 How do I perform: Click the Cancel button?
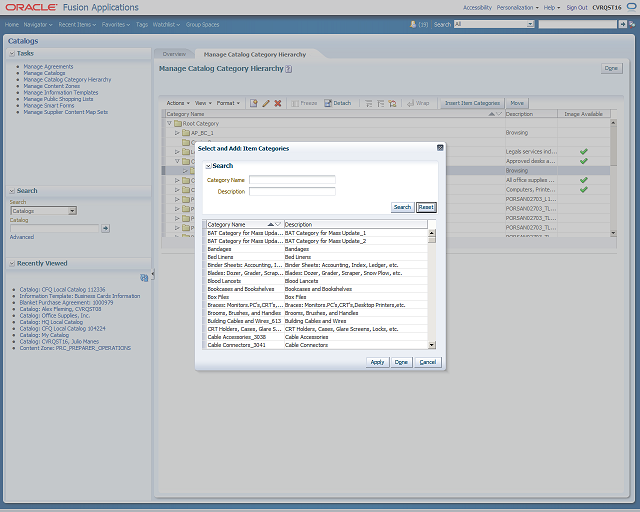pyautogui.click(x=428, y=362)
